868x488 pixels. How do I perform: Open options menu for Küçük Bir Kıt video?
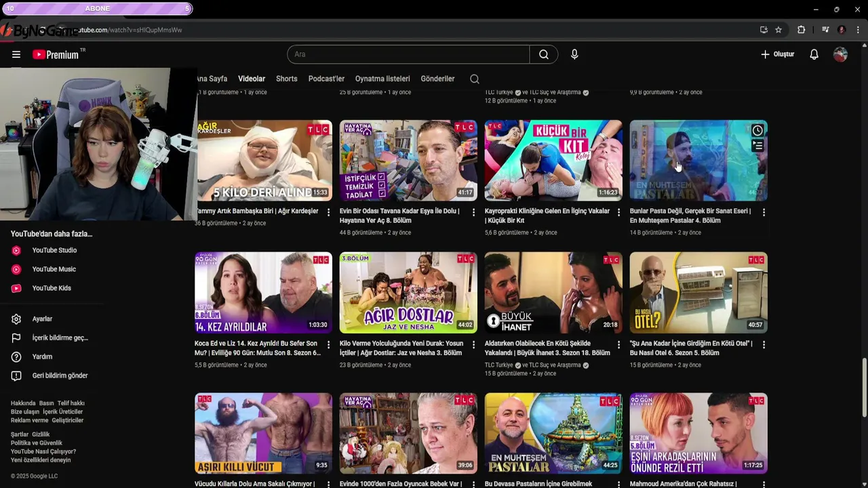[x=618, y=212]
